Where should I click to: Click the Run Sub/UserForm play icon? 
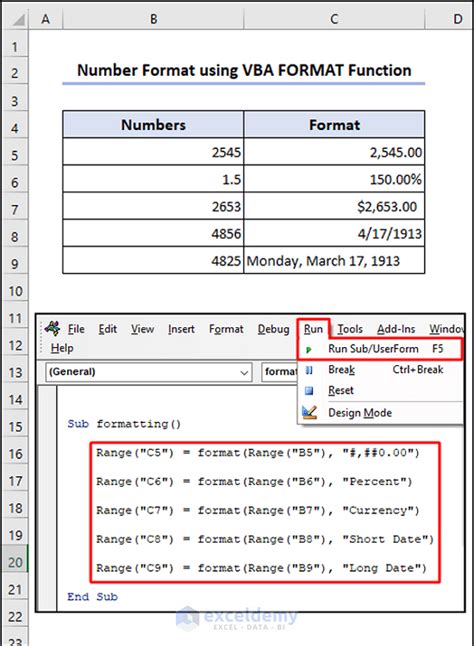pyautogui.click(x=308, y=350)
